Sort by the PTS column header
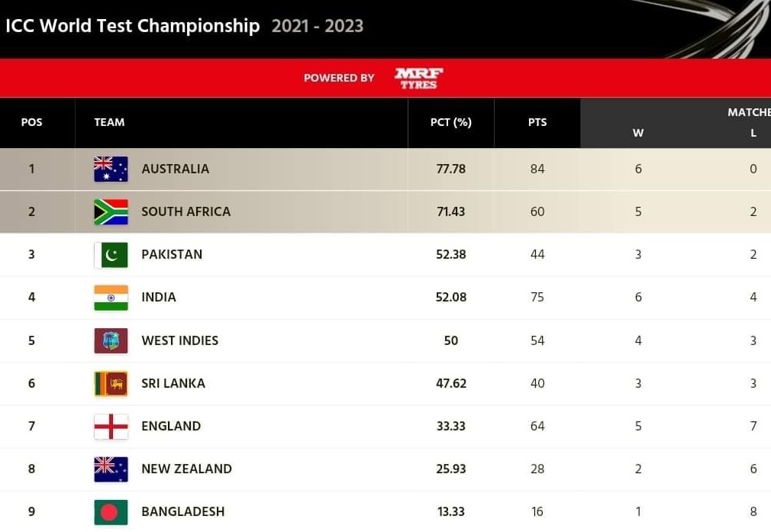 537,122
